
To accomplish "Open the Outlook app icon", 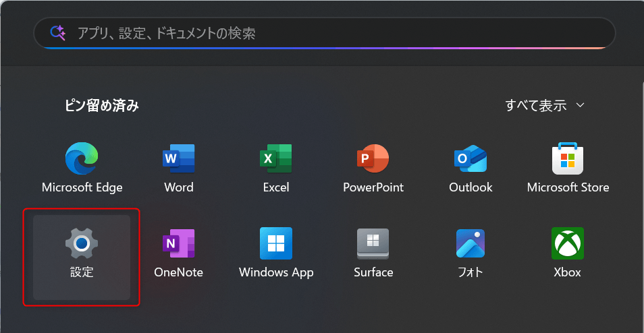I will click(x=471, y=158).
